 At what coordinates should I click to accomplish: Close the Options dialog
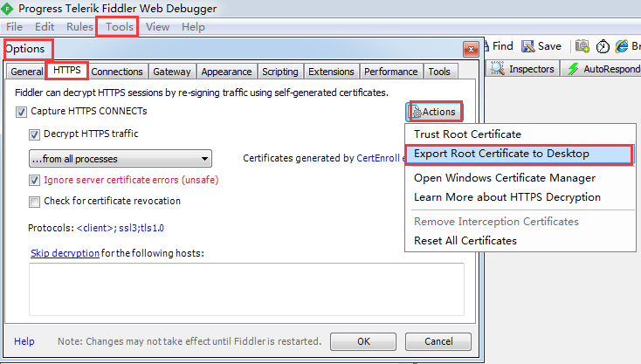coord(471,50)
